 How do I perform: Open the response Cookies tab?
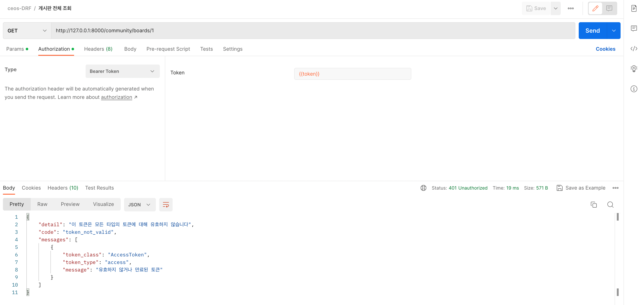coord(31,188)
